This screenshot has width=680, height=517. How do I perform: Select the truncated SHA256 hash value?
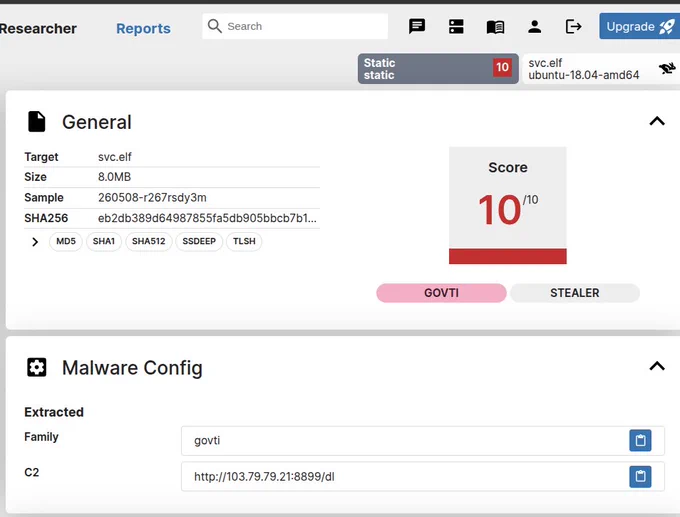coord(207,218)
